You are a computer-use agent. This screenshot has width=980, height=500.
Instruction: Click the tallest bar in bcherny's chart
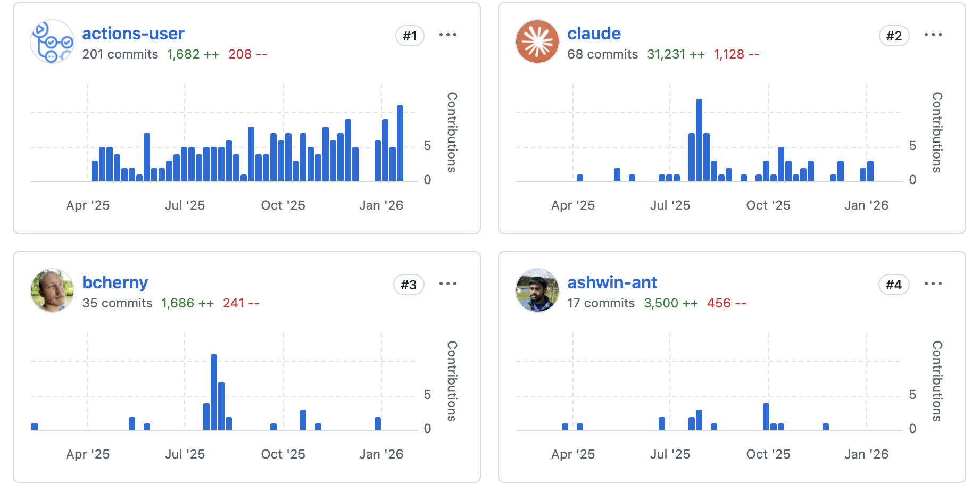[214, 392]
